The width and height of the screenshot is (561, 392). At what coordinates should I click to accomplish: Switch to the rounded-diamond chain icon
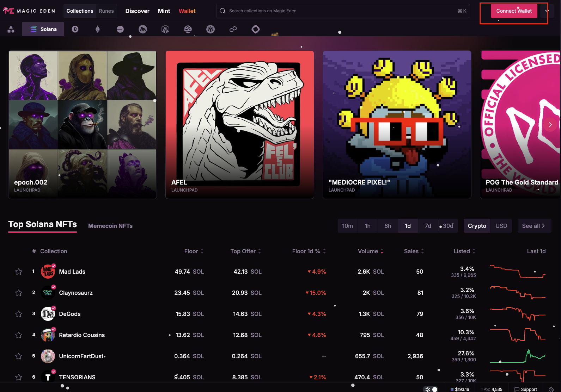[x=256, y=29]
